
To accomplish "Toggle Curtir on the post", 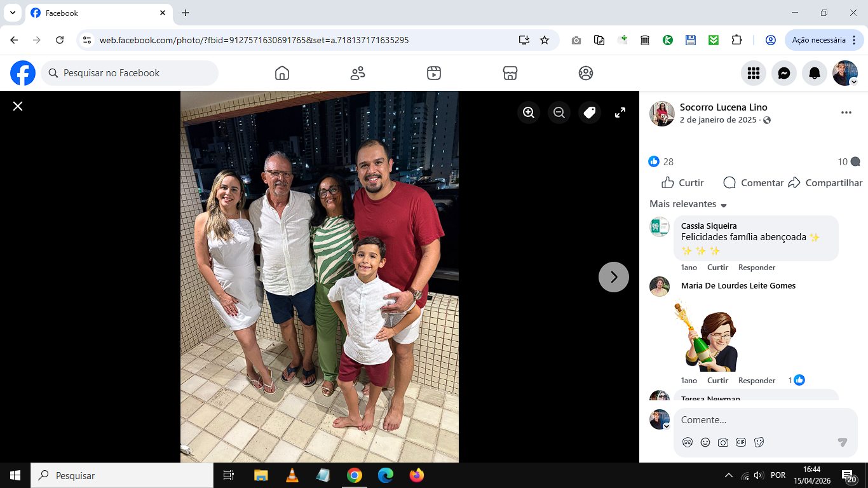I will coord(682,182).
